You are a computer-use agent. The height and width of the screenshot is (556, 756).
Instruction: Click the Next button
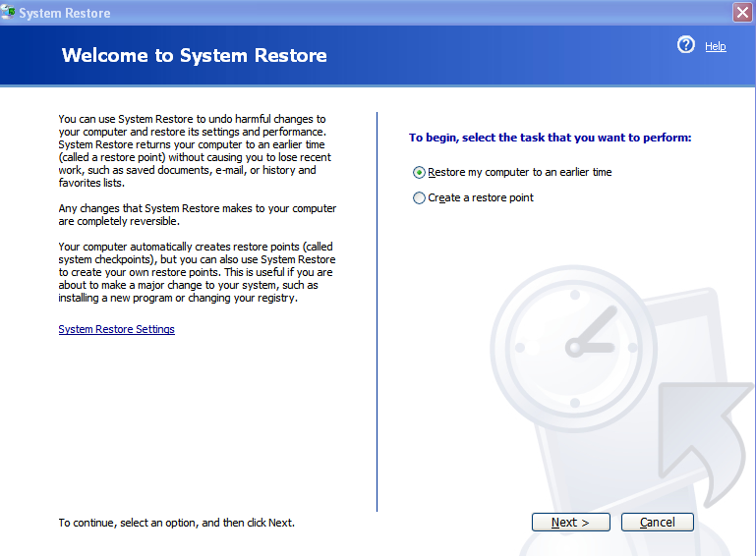click(x=571, y=523)
